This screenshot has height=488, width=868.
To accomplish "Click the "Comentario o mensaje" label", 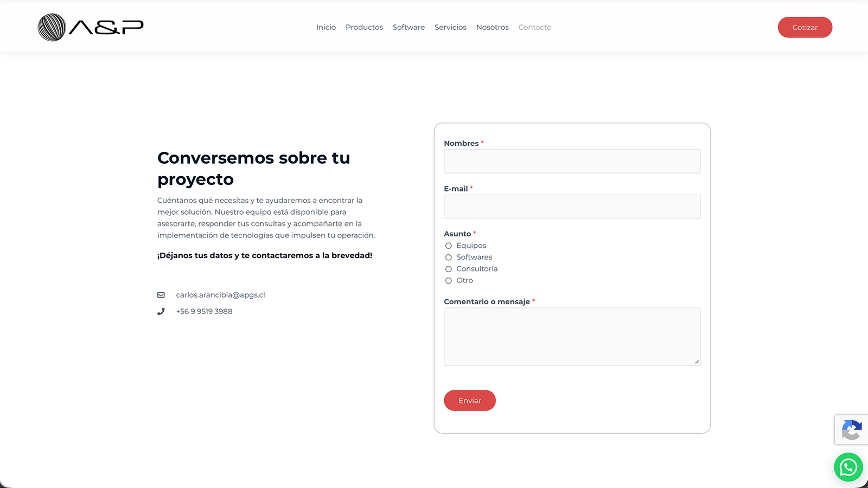I will (x=487, y=301).
